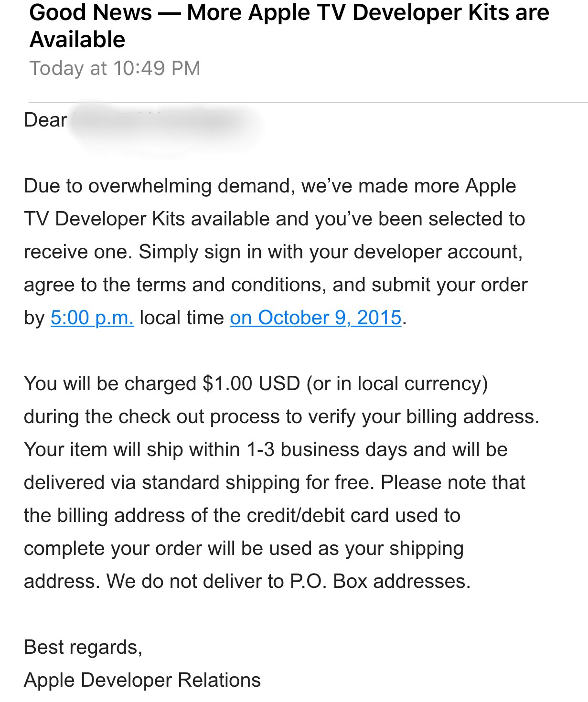Click the words local time between links

click(182, 318)
